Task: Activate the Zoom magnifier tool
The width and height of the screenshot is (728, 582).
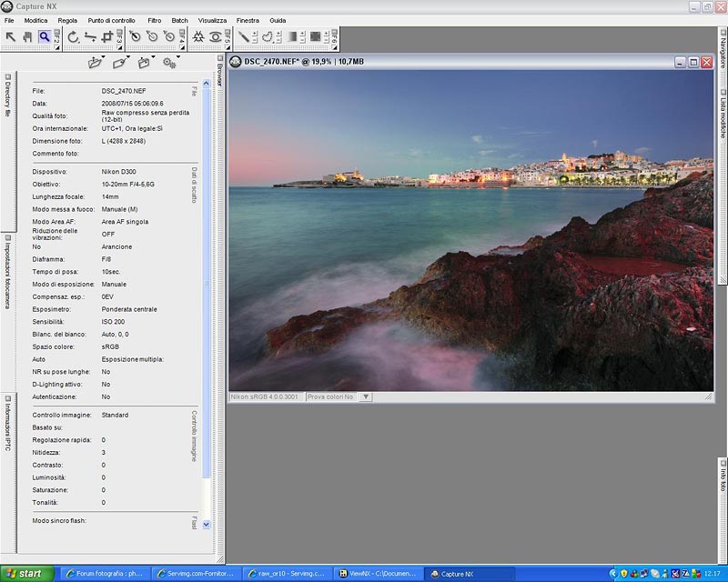Action: click(x=44, y=37)
